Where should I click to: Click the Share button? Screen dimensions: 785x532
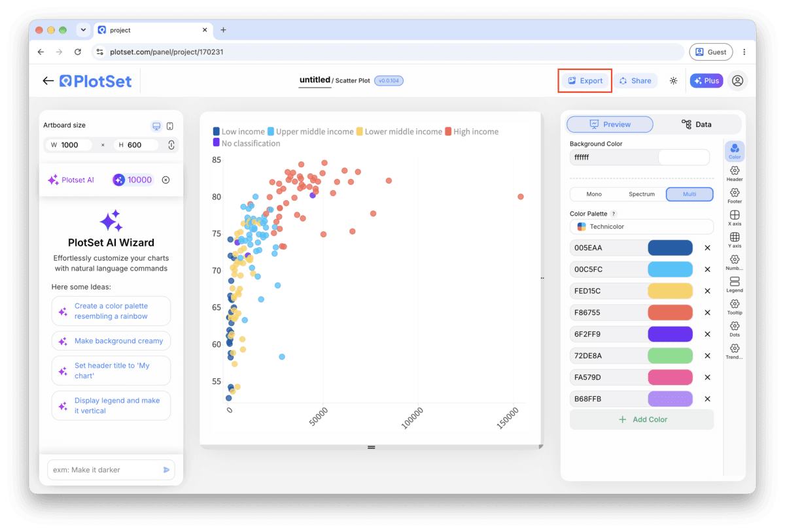(x=635, y=81)
